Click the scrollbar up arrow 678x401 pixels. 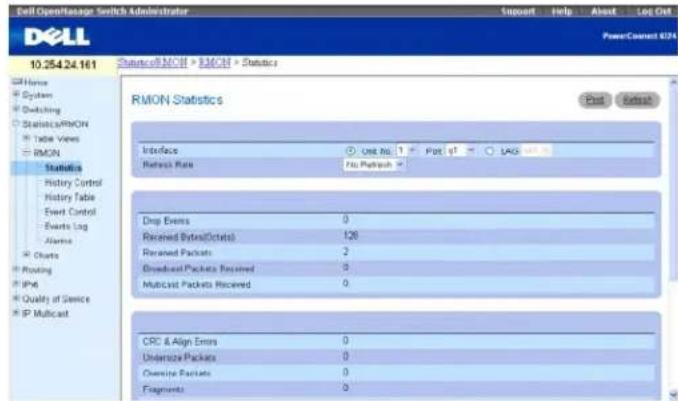click(673, 82)
